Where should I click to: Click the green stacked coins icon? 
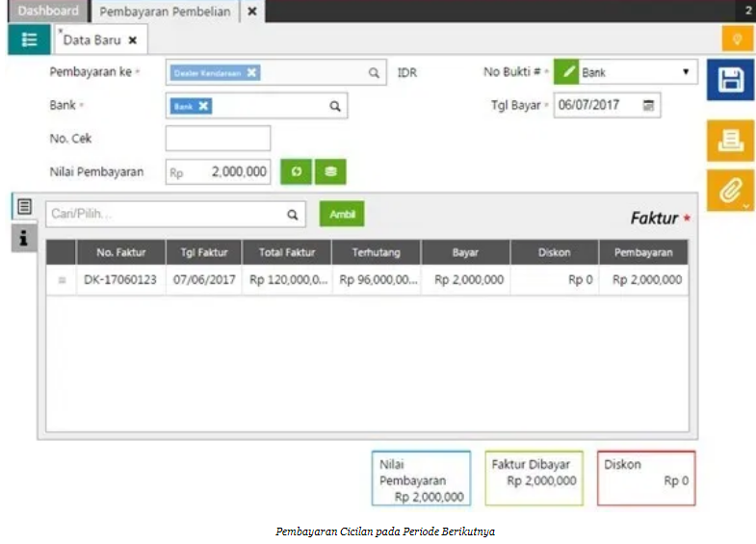pos(330,171)
